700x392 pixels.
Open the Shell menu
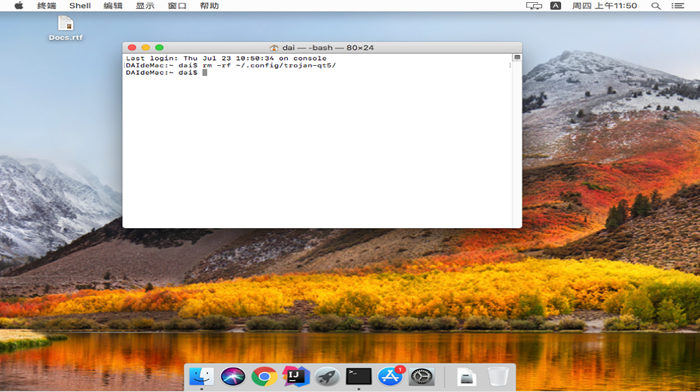[x=80, y=6]
